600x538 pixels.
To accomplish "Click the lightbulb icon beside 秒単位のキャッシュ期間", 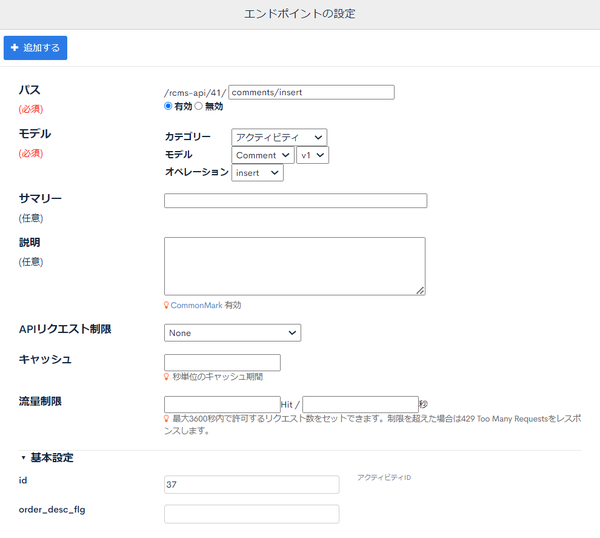I will coord(166,377).
